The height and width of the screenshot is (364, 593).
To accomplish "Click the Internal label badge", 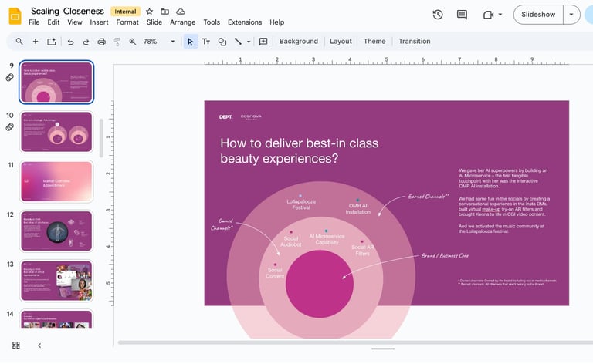I will [125, 12].
